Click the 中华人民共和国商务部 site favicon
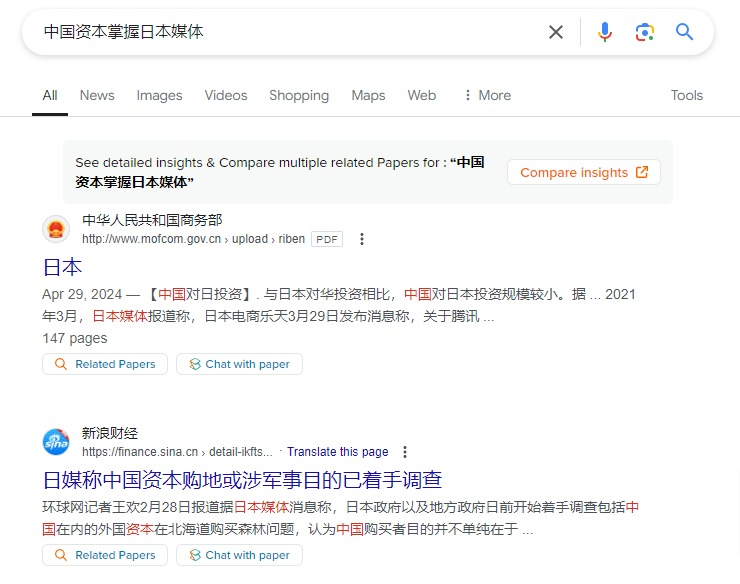 tap(56, 229)
